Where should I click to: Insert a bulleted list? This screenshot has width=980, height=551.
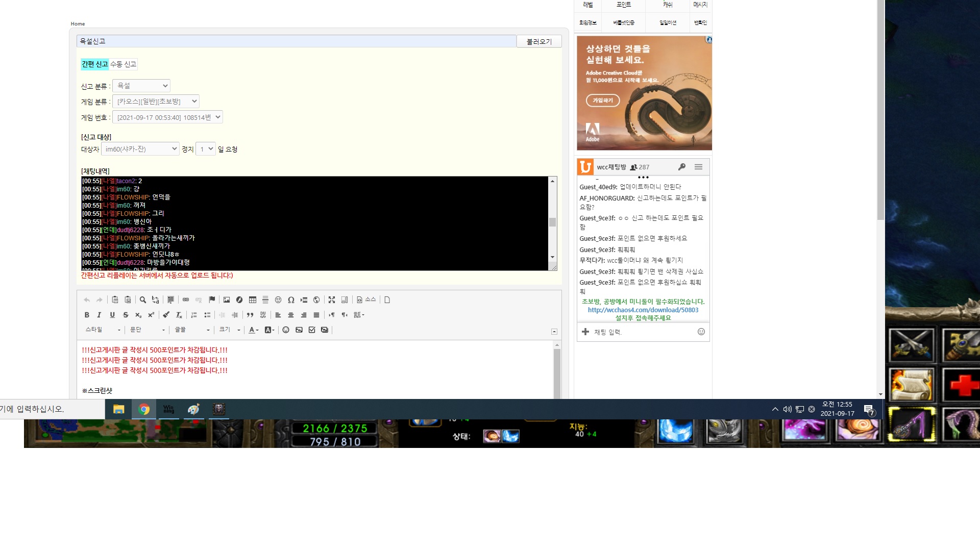207,315
